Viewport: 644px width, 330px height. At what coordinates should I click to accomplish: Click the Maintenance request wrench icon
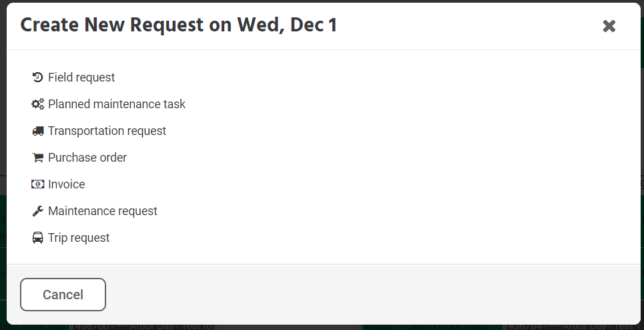click(38, 211)
